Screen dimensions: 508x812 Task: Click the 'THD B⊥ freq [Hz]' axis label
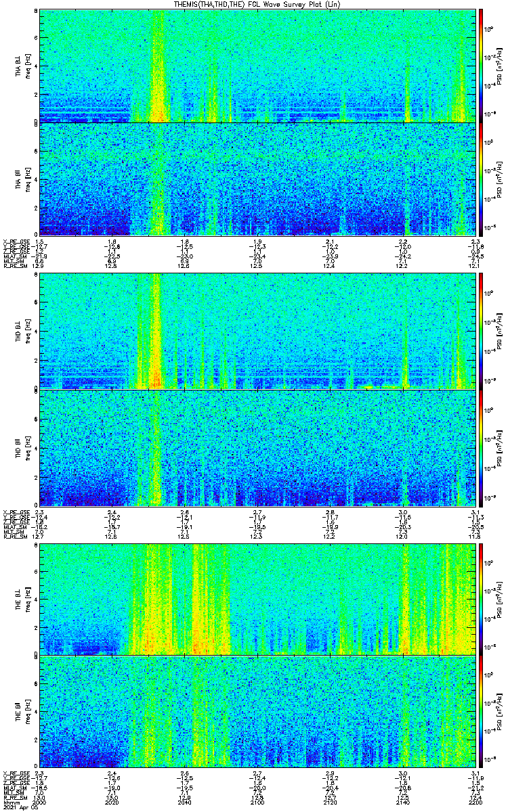coord(23,332)
